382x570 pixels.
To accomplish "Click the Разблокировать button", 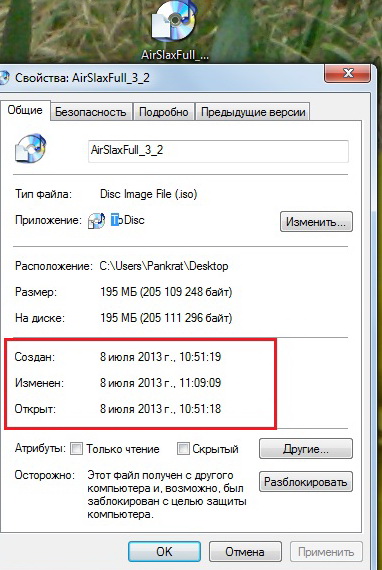I will click(306, 482).
